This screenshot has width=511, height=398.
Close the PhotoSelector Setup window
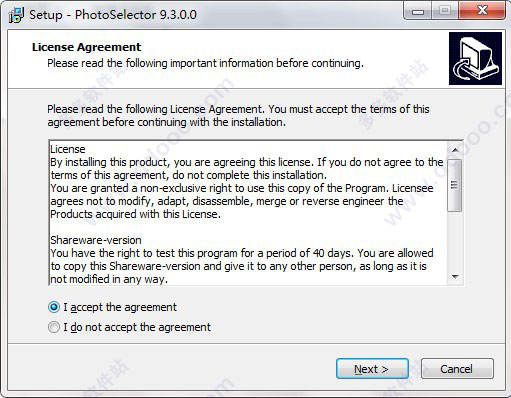coord(482,11)
